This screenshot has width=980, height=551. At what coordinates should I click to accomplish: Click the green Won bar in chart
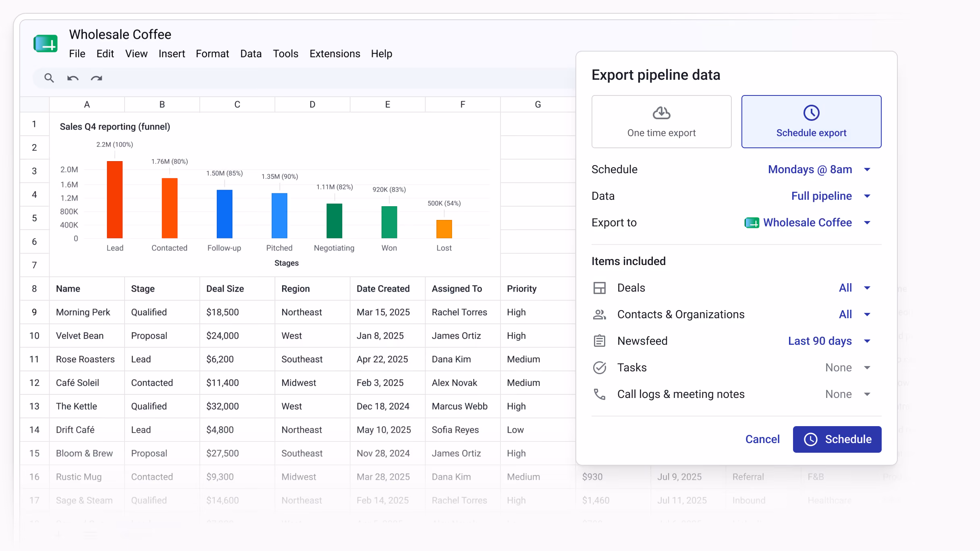(x=389, y=222)
